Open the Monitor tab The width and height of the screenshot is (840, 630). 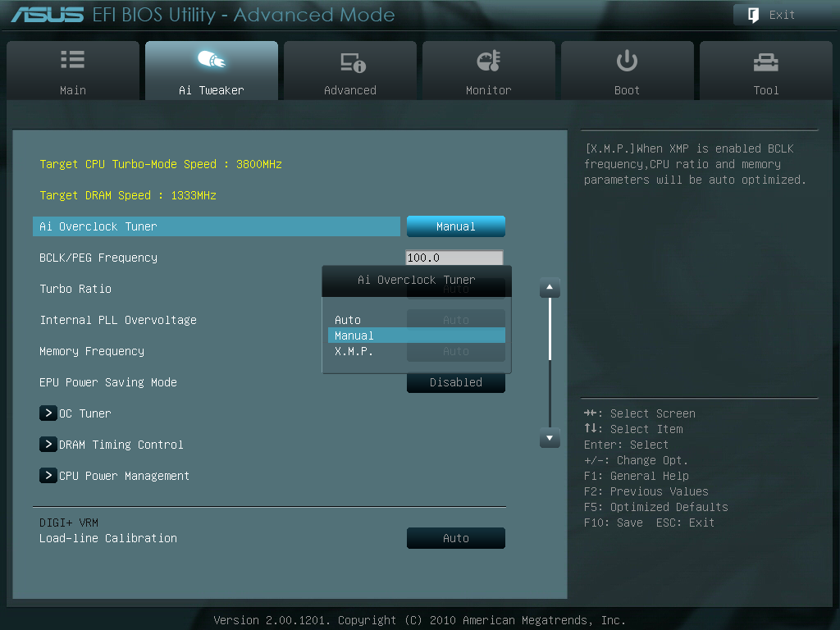click(x=489, y=71)
